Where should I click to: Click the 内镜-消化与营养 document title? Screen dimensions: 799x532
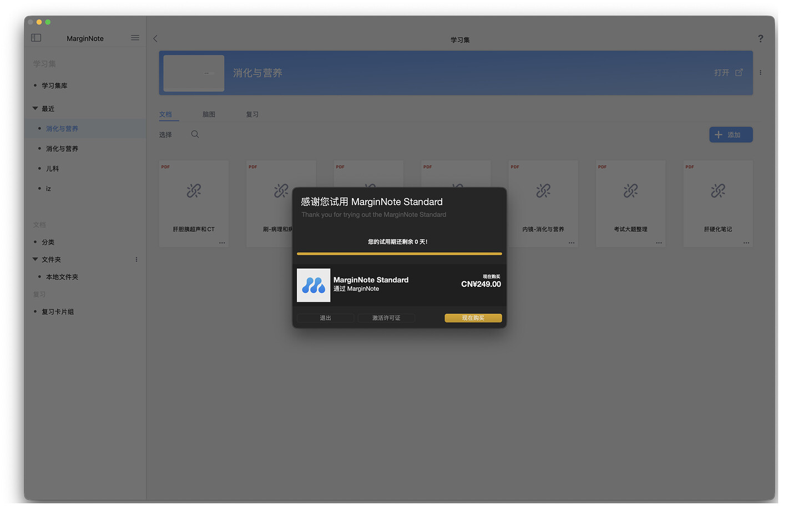click(x=543, y=229)
